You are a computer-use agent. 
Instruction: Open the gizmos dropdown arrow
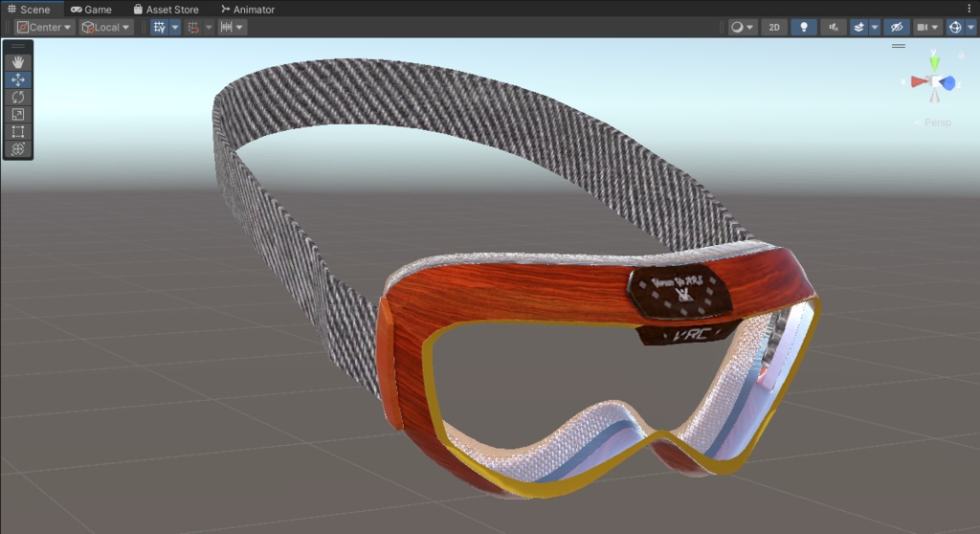[x=970, y=27]
